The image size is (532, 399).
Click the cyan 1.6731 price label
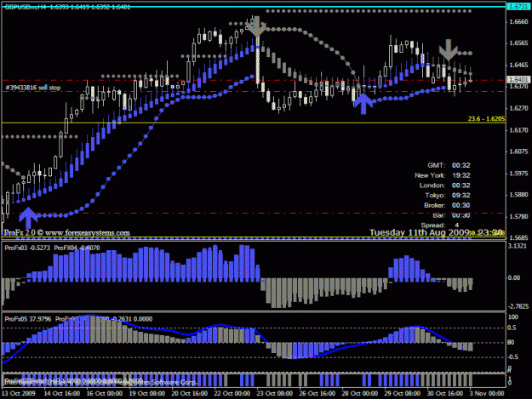(x=518, y=7)
